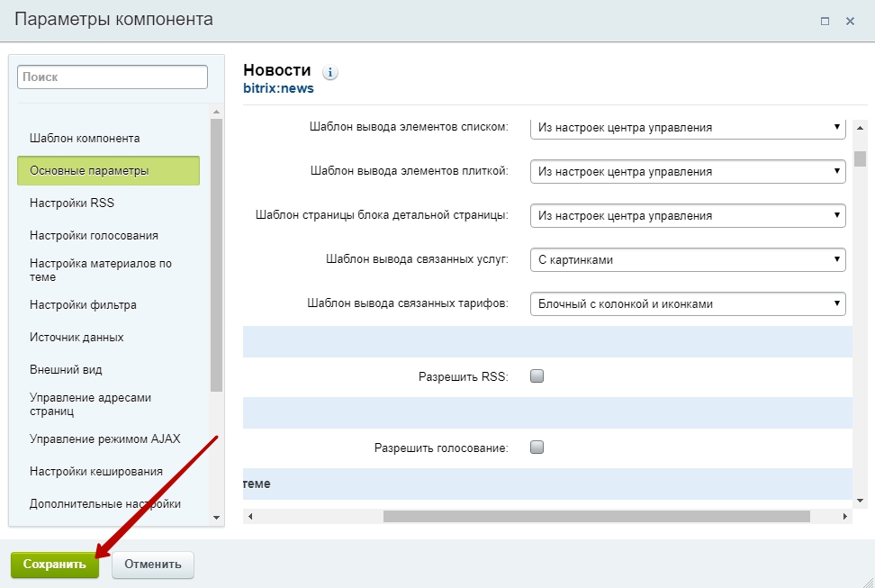Image resolution: width=875 pixels, height=588 pixels.
Task: Click the settings pane scroll up arrow
Action: [x=860, y=127]
